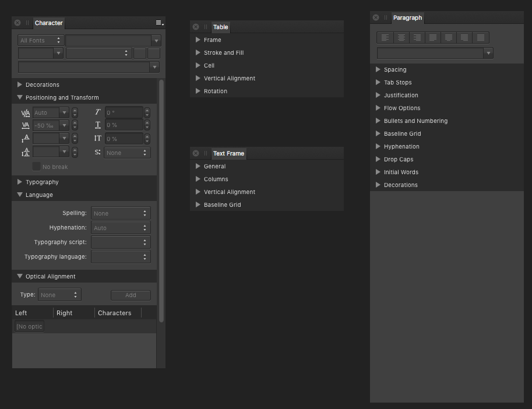Apply justified center alignment
This screenshot has height=409, width=532.
tap(448, 37)
